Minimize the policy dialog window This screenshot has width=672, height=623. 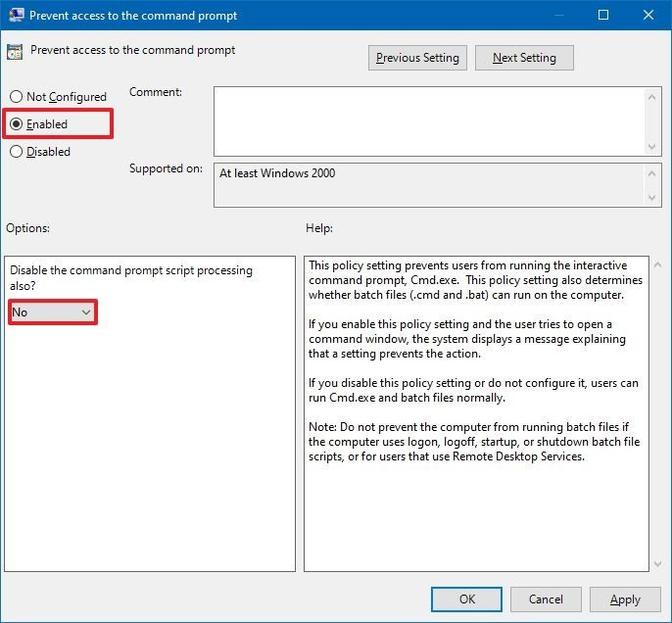click(x=558, y=15)
